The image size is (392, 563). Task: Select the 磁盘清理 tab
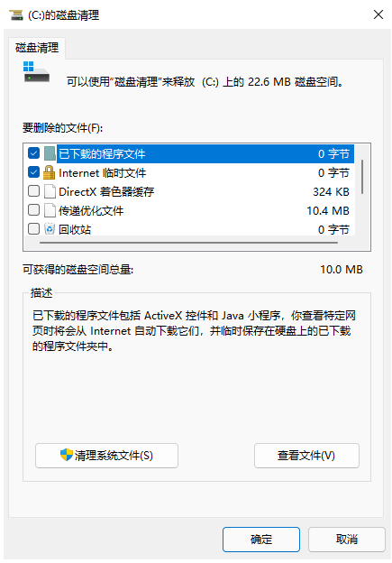(x=37, y=48)
